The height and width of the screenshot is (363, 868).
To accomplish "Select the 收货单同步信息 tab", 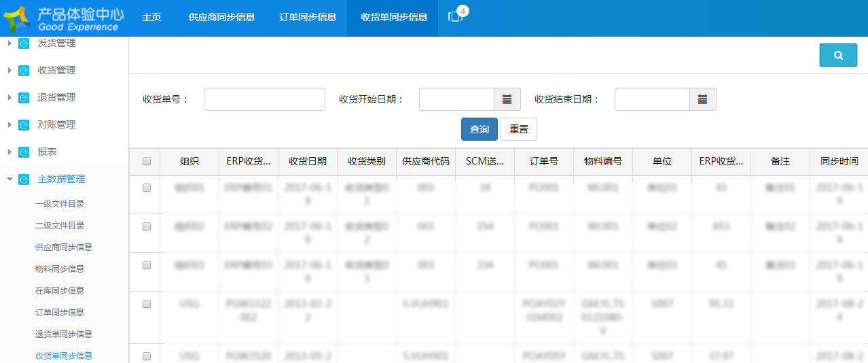I will click(394, 18).
